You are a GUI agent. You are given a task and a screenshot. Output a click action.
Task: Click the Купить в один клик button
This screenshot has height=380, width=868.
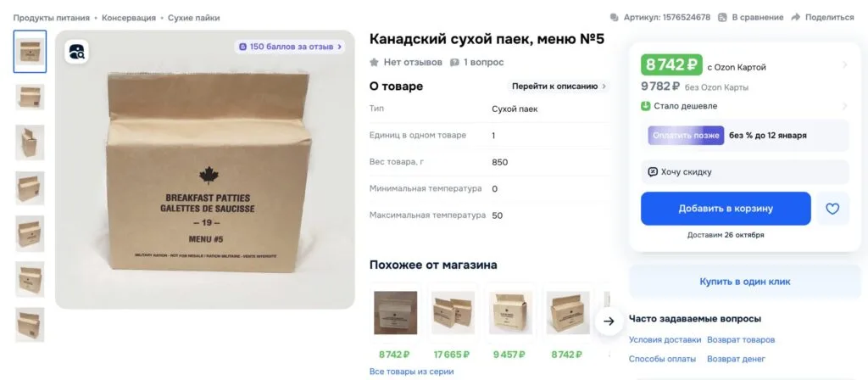tap(744, 282)
